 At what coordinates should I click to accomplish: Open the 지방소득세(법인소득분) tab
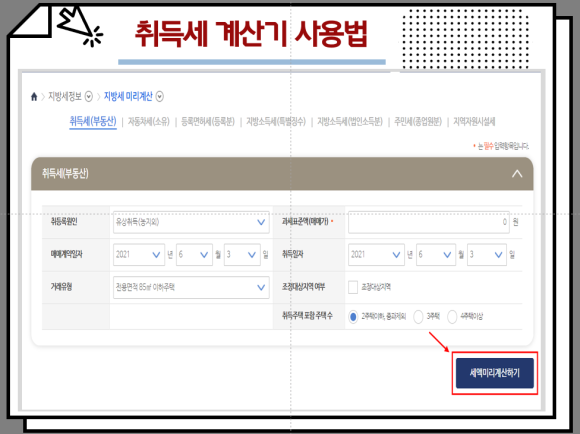(x=350, y=121)
